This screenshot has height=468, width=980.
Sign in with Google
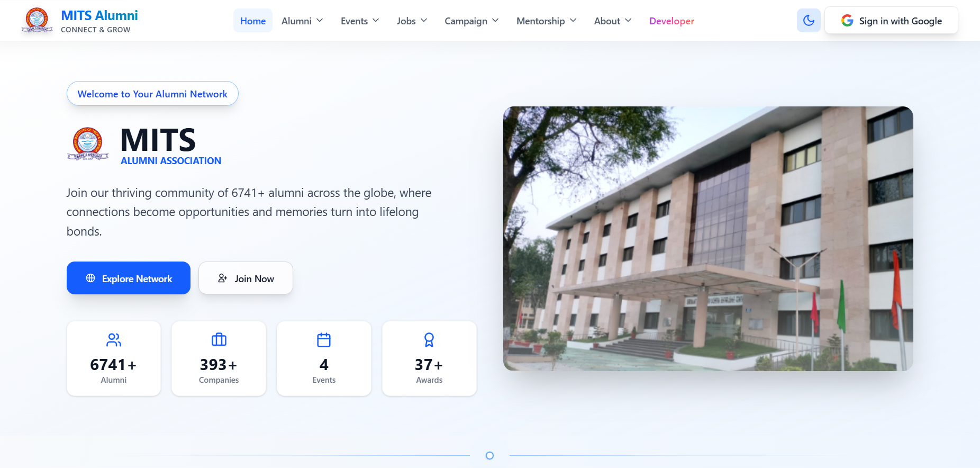891,21
